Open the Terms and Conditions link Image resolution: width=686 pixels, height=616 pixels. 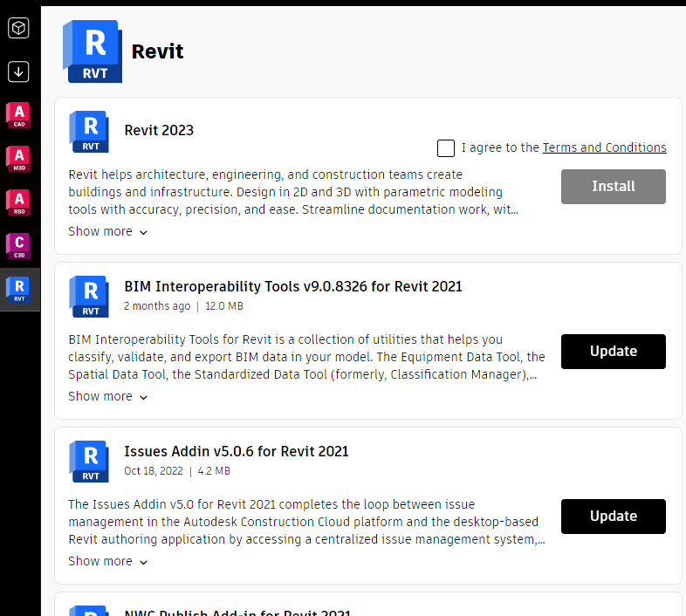604,148
